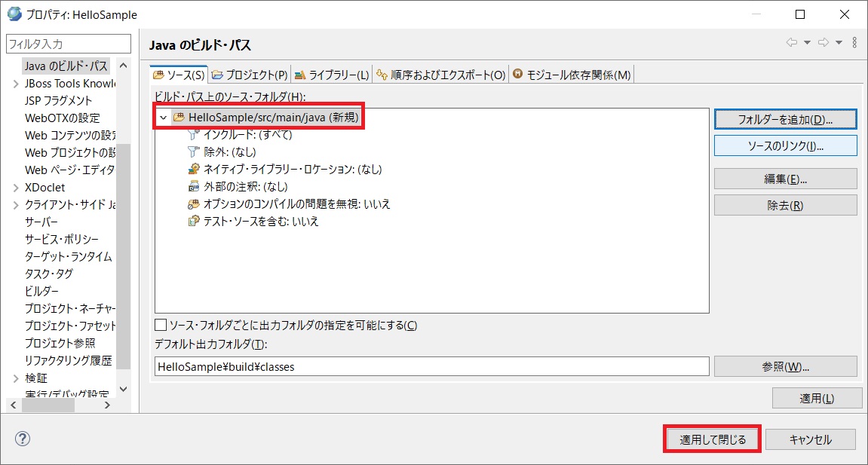Expand the XDoclet tree item
868x465 pixels.
pyautogui.click(x=16, y=188)
